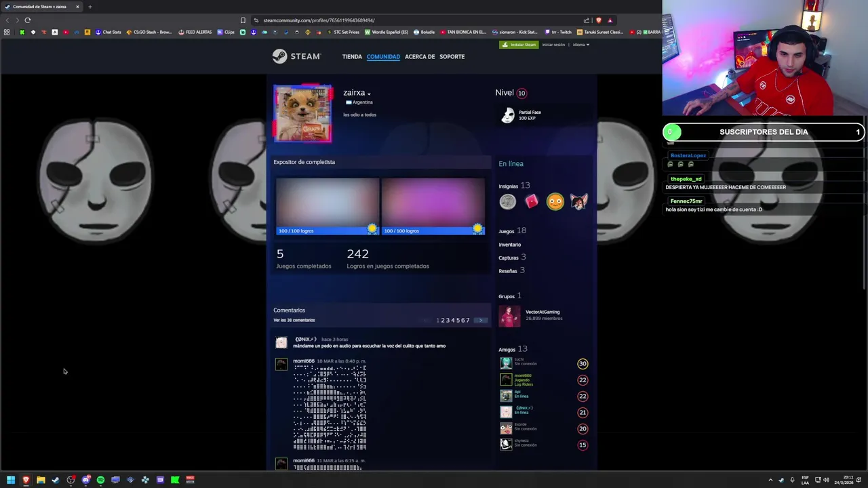The height and width of the screenshot is (488, 868).
Task: Click the level 10 badge circle
Action: (x=521, y=93)
